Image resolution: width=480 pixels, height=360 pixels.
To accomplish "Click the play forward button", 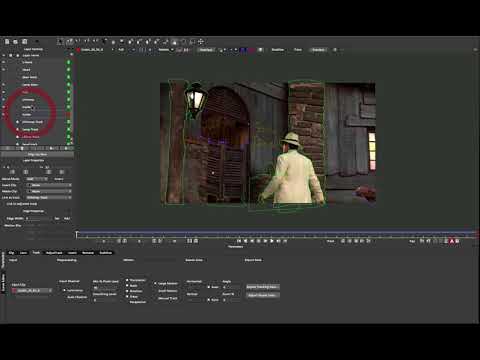I will point(272,241).
